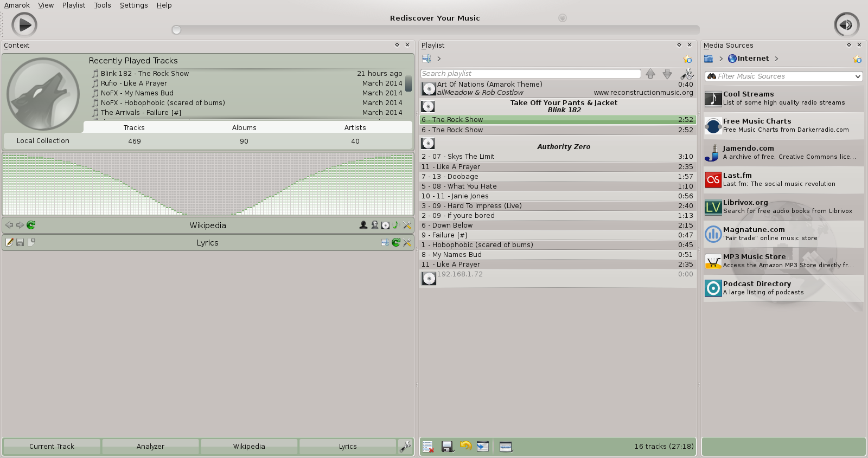Expand the chevron after the playlist sort icon

(439, 59)
